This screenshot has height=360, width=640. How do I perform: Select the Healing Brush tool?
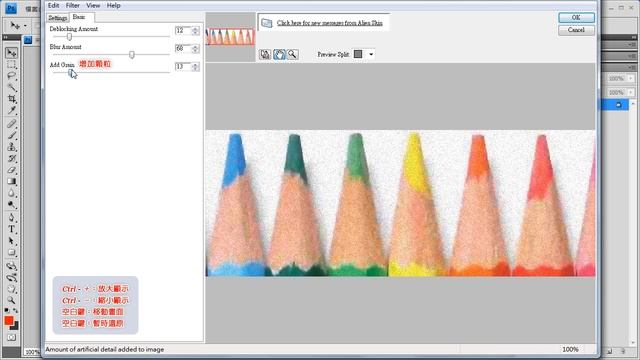click(x=11, y=124)
